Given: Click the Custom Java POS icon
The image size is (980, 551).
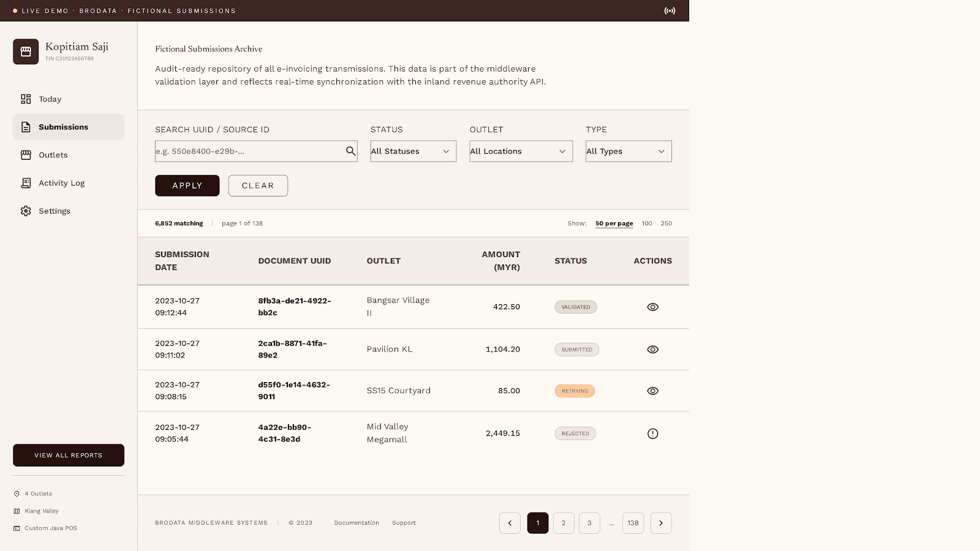Looking at the screenshot, I should pyautogui.click(x=17, y=528).
